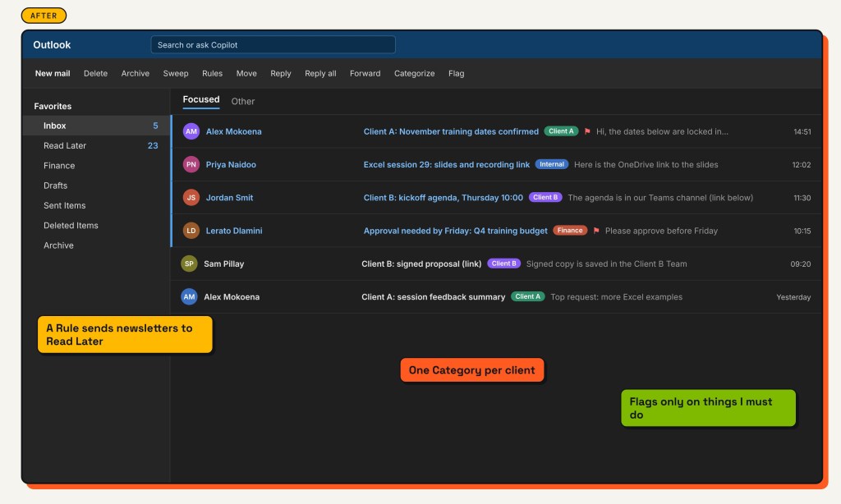Viewport: 841px width, 504px height.
Task: Click the AM avatar on the training dates email
Action: pyautogui.click(x=191, y=131)
